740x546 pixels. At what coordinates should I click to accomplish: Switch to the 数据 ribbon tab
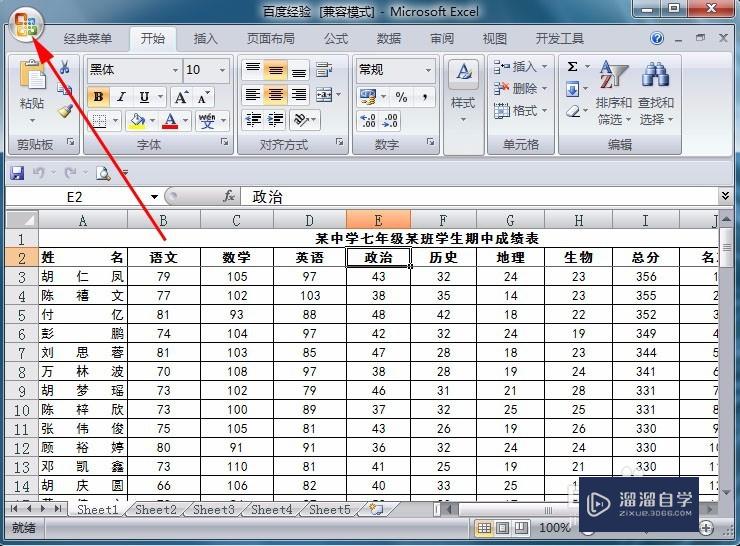[x=389, y=39]
